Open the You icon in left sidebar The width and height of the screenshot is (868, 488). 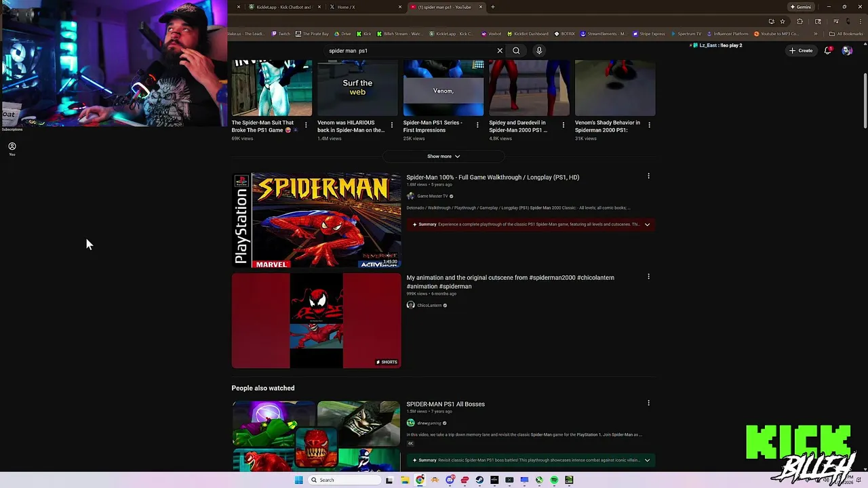click(x=12, y=149)
